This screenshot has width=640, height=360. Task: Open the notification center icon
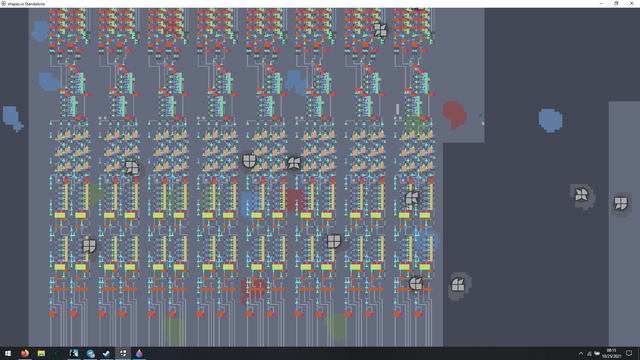click(629, 353)
